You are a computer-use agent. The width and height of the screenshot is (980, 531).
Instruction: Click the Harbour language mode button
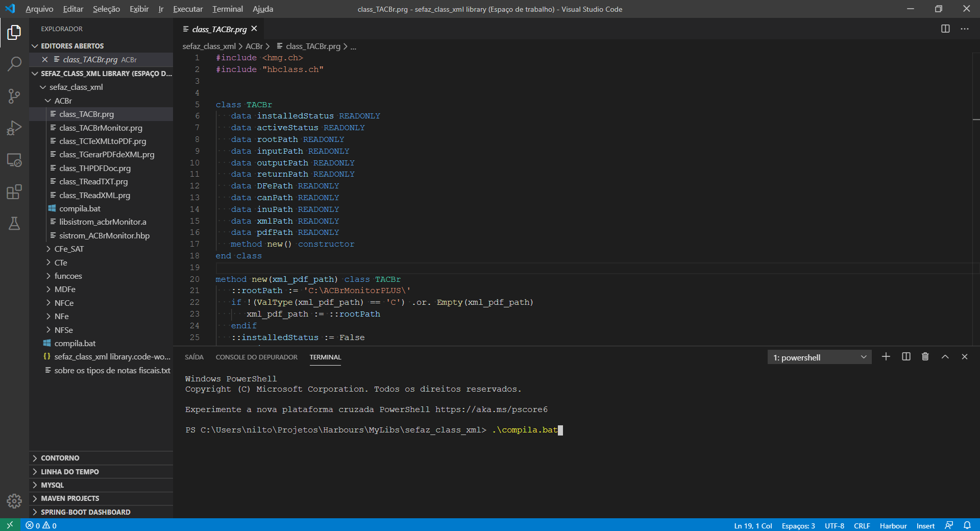(893, 525)
